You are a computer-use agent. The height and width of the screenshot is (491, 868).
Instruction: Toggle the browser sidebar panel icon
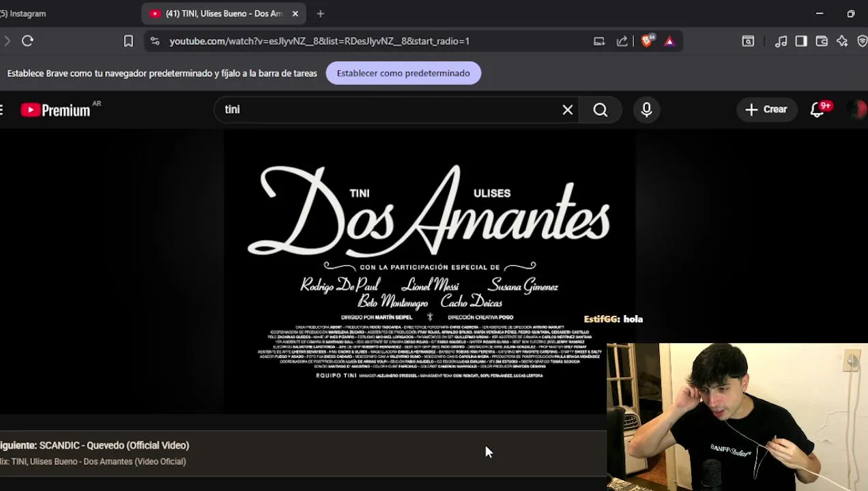(801, 41)
